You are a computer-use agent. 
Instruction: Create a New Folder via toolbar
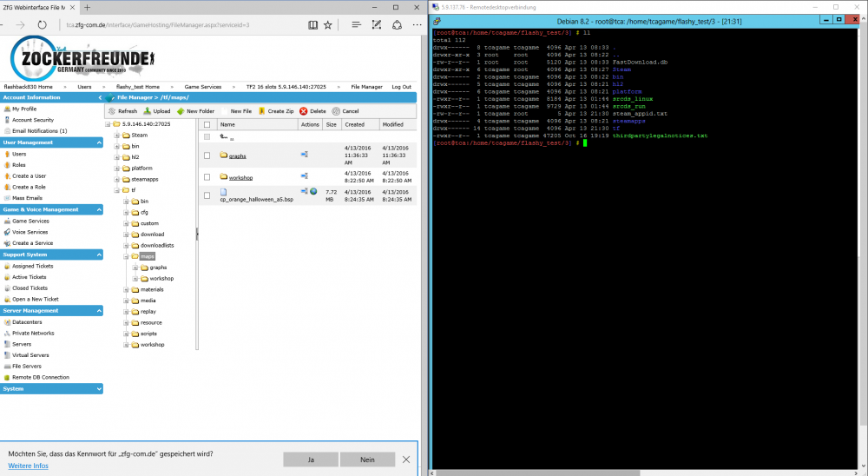coord(181,111)
